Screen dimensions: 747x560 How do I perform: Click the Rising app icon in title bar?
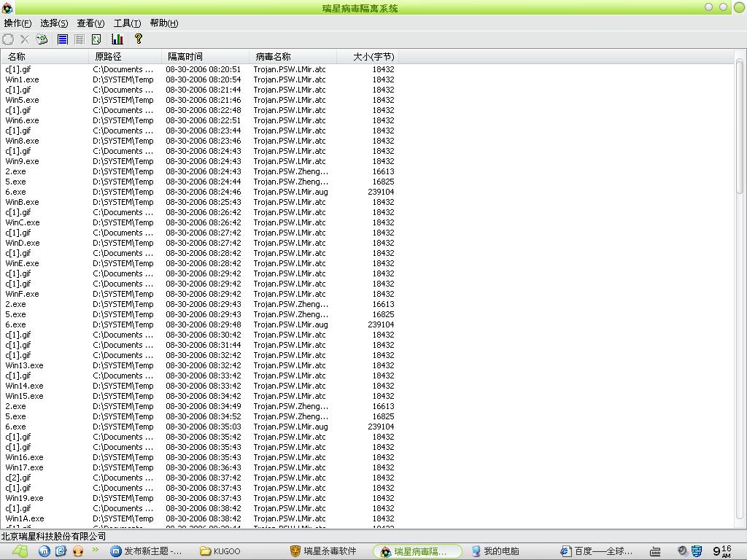(x=7, y=7)
